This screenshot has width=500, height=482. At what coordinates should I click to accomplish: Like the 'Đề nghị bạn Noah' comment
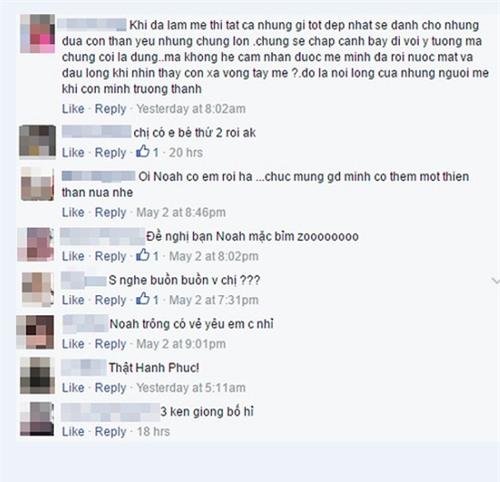[x=73, y=256]
